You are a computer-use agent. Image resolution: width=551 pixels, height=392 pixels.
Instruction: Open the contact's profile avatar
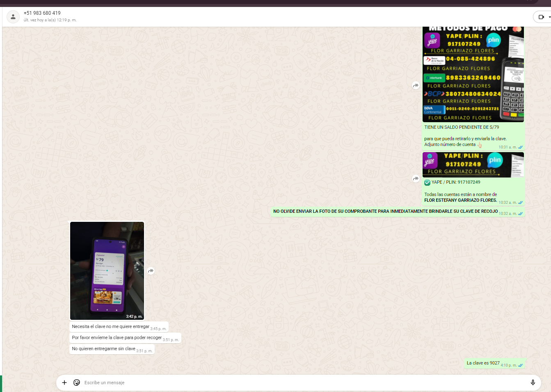[x=13, y=17]
